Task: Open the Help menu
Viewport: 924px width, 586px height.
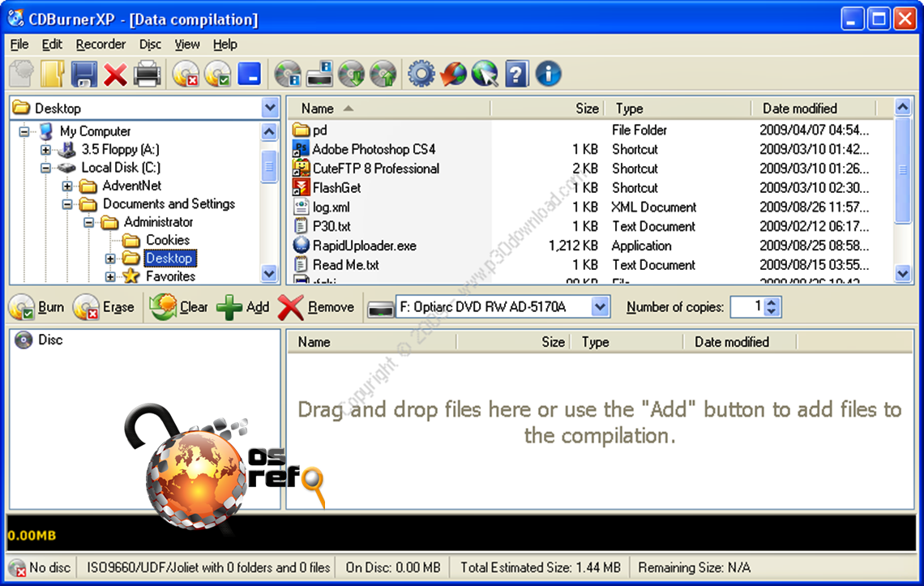Action: 225,45
